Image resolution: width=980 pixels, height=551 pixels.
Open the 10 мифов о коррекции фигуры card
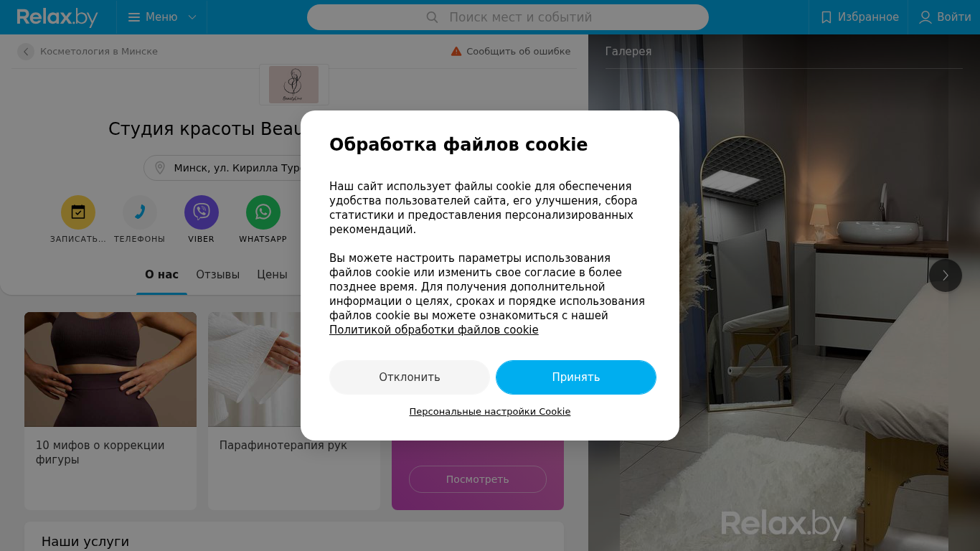110,410
